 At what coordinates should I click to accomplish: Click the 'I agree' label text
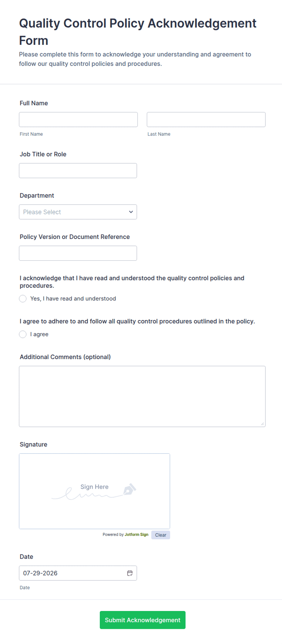pyautogui.click(x=39, y=334)
